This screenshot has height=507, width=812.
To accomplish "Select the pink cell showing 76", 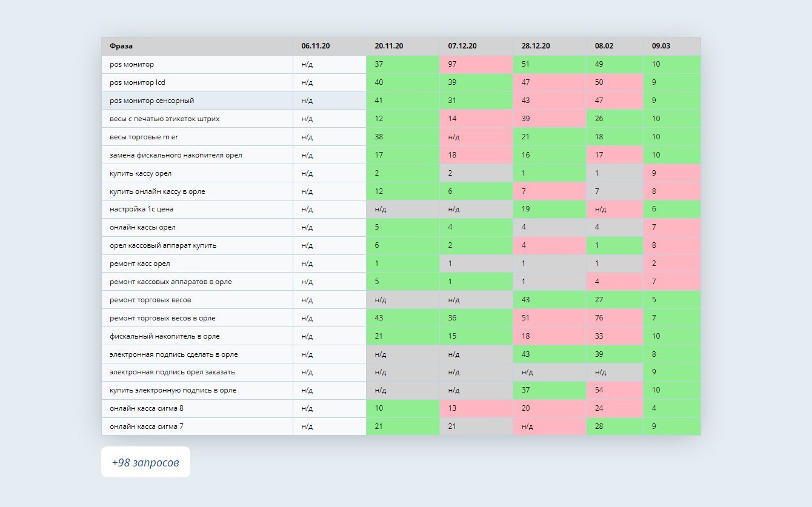I will pyautogui.click(x=614, y=318).
